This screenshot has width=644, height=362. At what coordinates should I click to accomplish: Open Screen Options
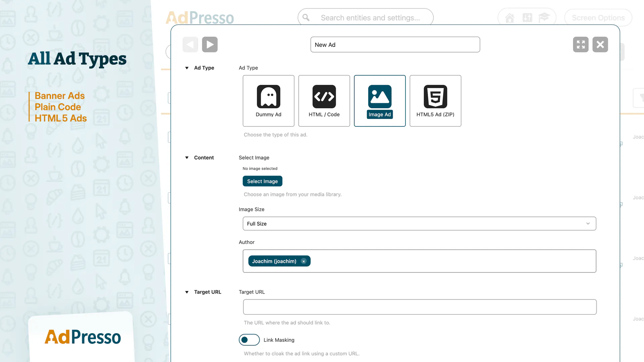(x=598, y=18)
